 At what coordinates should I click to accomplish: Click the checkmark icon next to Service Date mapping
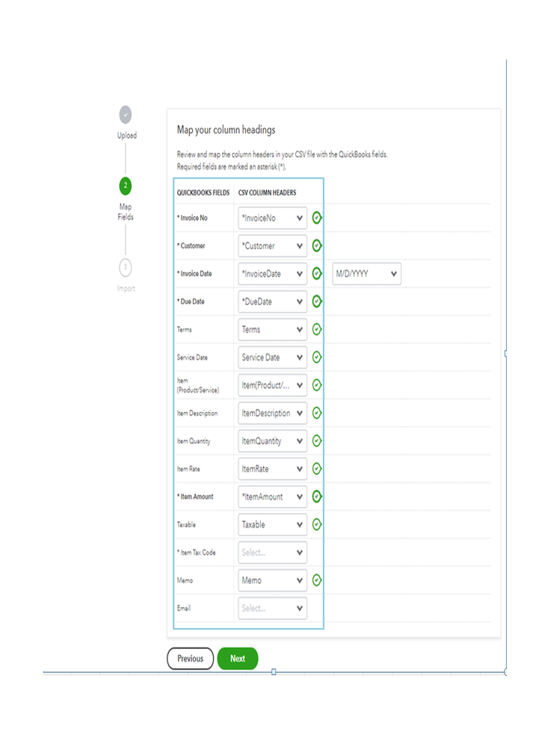316,357
